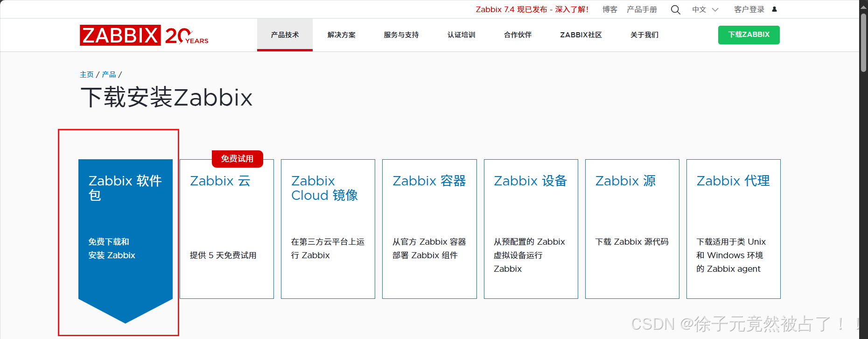Select the Zabbix 云 card
Image resolution: width=868 pixels, height=339 pixels.
[x=227, y=229]
